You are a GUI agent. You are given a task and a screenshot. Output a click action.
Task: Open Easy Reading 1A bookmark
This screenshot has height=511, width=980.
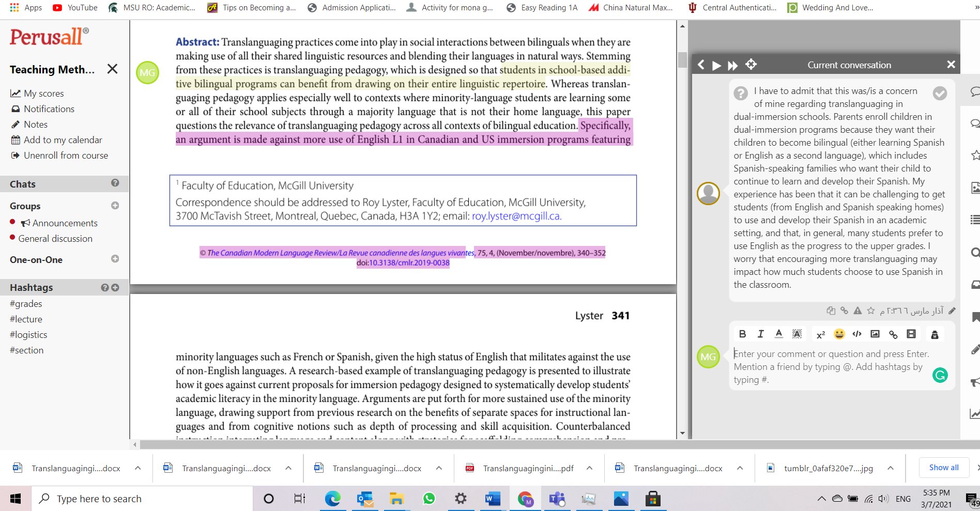click(542, 8)
